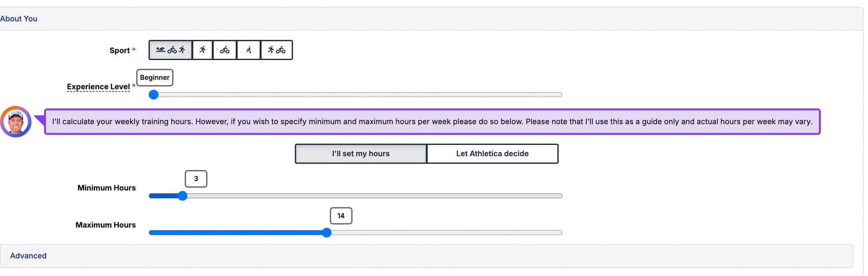This screenshot has width=868, height=276.
Task: Click the Maximum Hours slider handle
Action: tap(327, 233)
